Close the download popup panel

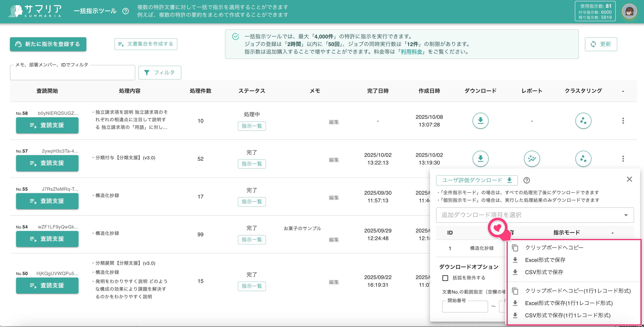pos(629,179)
